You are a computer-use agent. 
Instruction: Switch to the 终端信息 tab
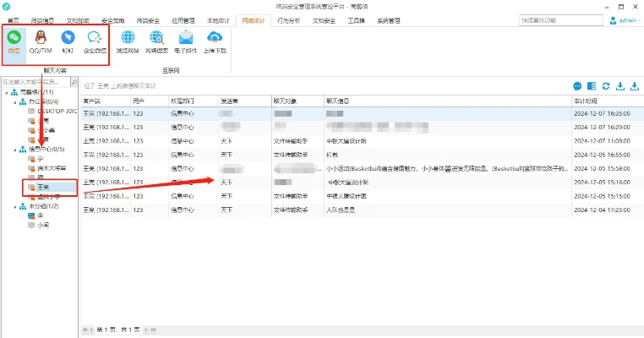tap(42, 20)
